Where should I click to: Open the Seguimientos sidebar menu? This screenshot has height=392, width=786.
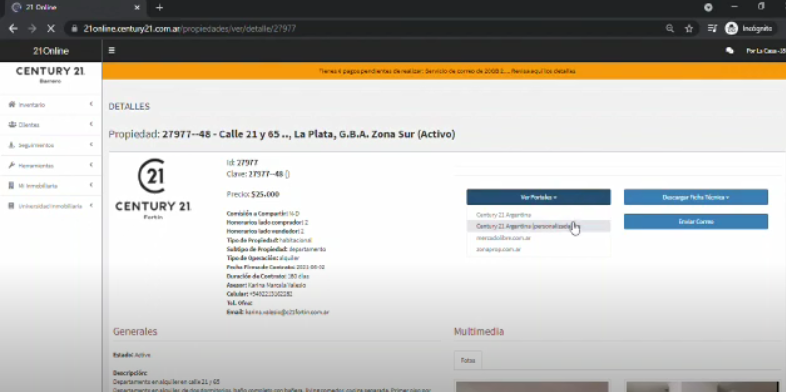click(x=51, y=145)
